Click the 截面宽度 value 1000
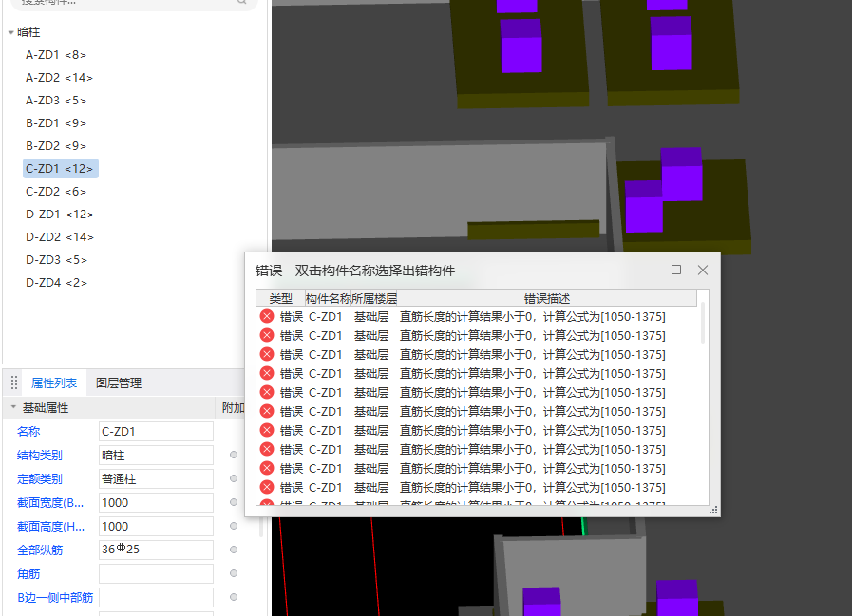This screenshot has width=852, height=616. click(x=156, y=502)
